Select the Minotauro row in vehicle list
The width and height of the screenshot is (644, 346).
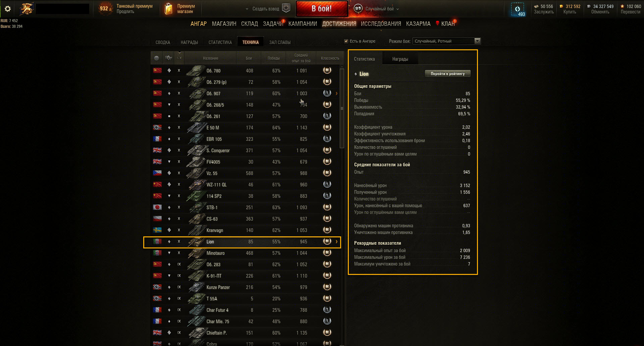pos(246,253)
